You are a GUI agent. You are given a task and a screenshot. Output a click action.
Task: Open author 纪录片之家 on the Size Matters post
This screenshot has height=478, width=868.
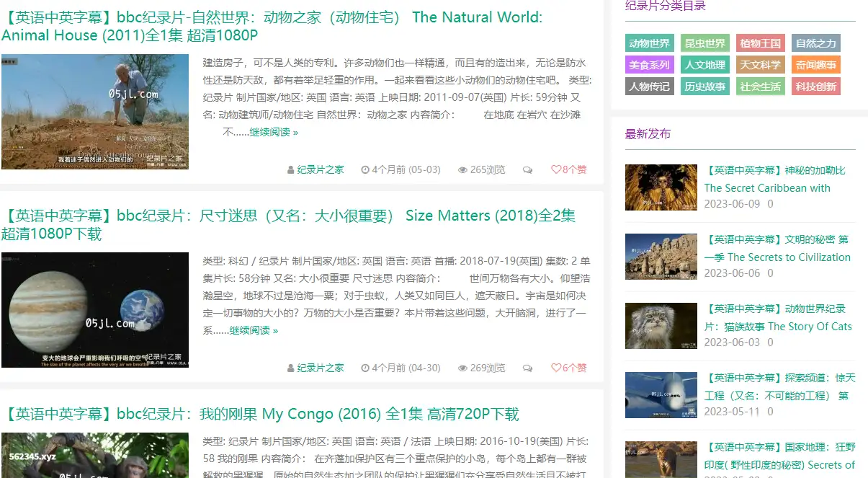tap(321, 368)
